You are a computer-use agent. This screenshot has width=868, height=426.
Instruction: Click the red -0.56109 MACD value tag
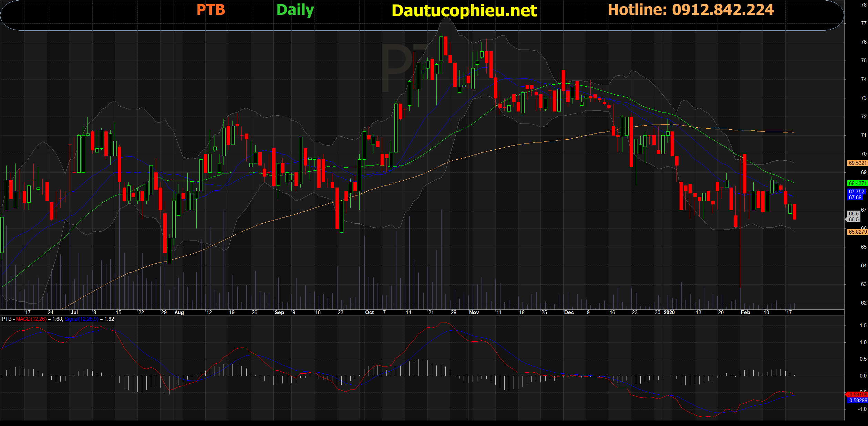click(x=857, y=395)
